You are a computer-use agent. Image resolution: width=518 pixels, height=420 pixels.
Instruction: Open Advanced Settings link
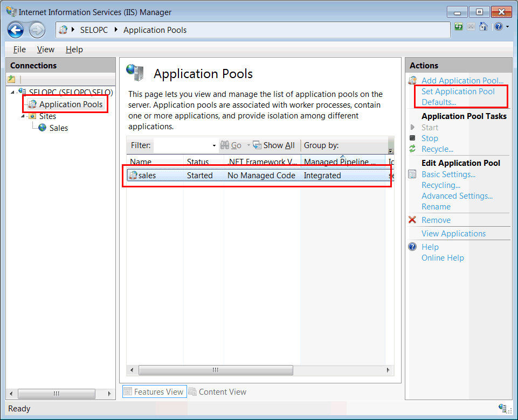click(457, 196)
